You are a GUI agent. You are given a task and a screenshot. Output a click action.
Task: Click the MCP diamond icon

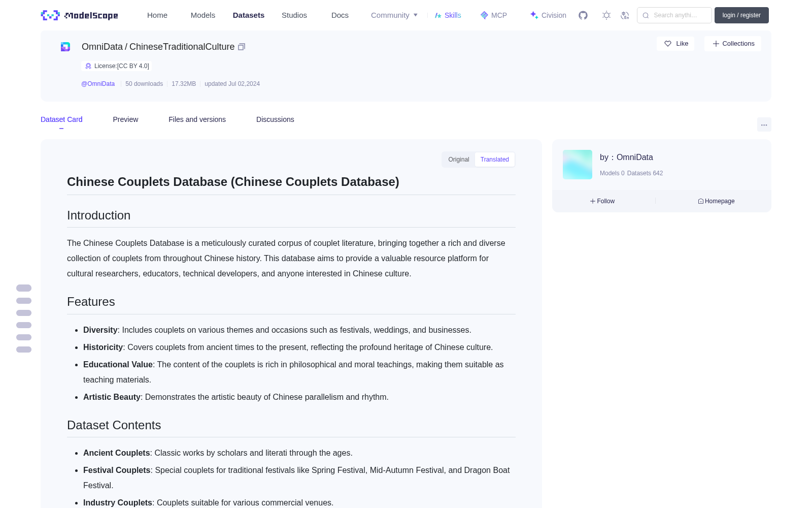click(x=484, y=15)
